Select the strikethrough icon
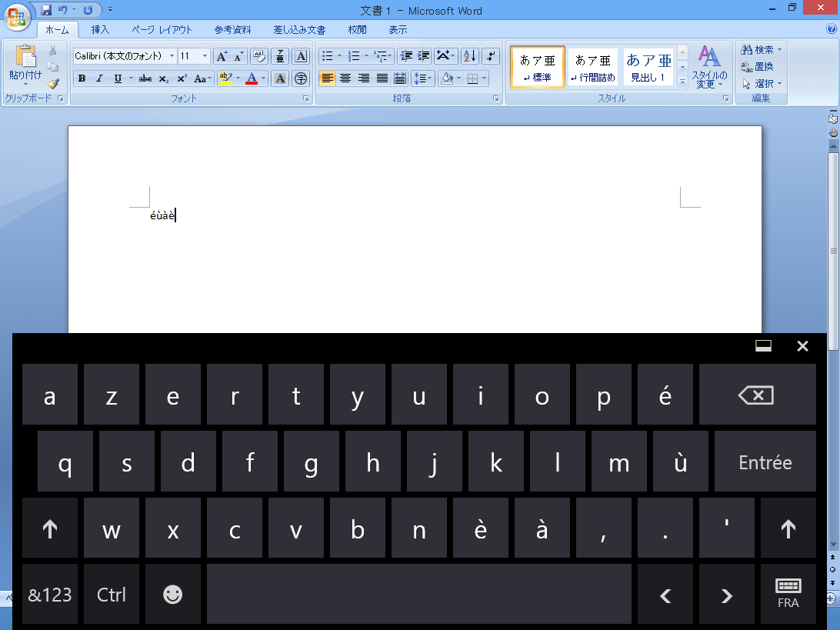Image resolution: width=840 pixels, height=630 pixels. (145, 77)
